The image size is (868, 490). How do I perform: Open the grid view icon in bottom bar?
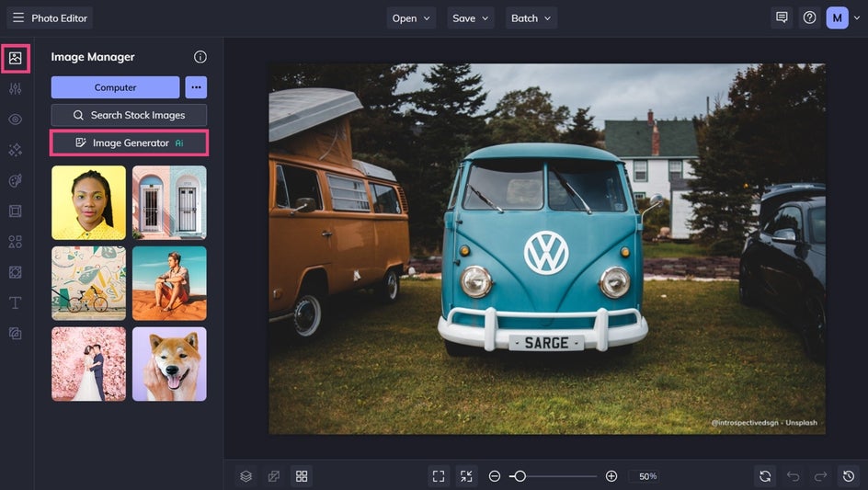(302, 476)
